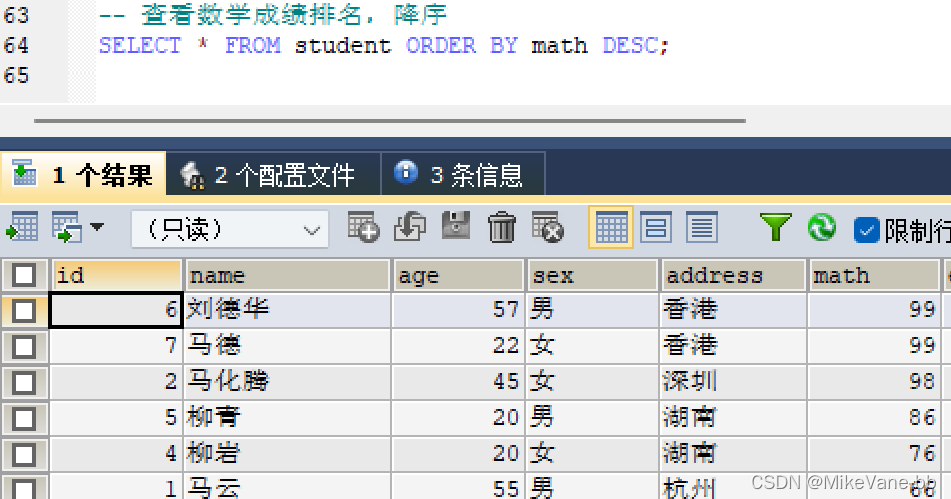
Task: Check the row checkbox for 柳青
Action: coord(24,418)
